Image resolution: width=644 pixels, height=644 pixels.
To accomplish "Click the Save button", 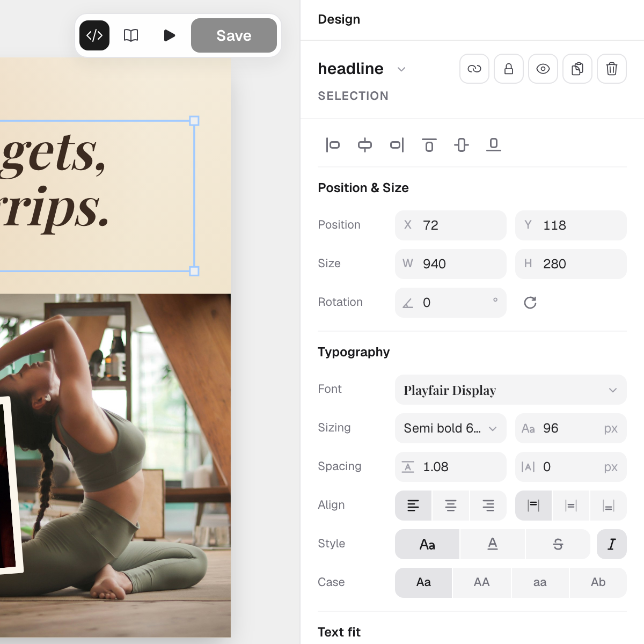I will tap(234, 35).
